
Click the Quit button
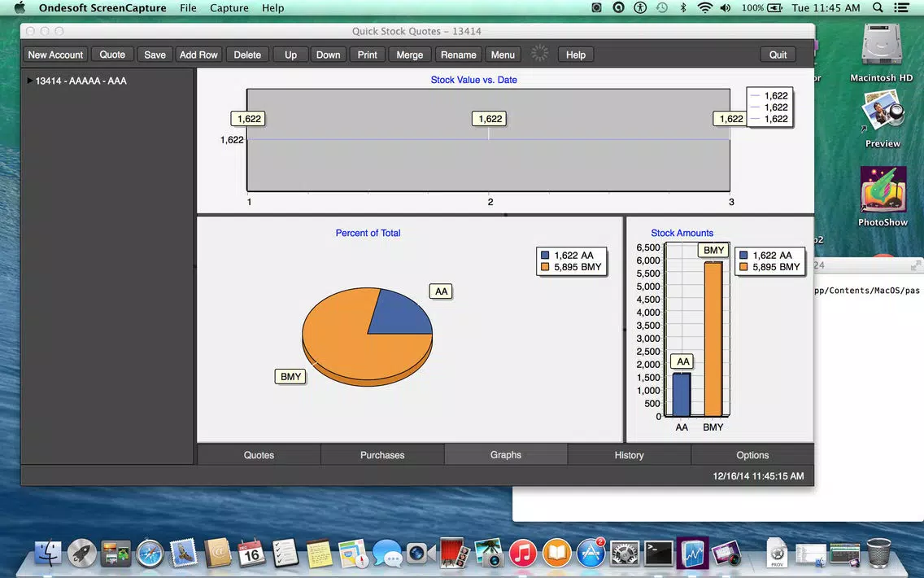pyautogui.click(x=778, y=55)
